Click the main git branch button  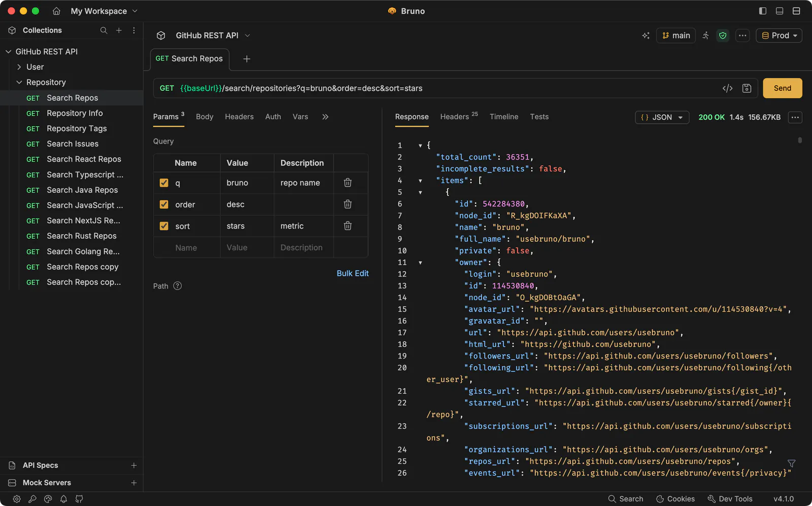coord(676,35)
